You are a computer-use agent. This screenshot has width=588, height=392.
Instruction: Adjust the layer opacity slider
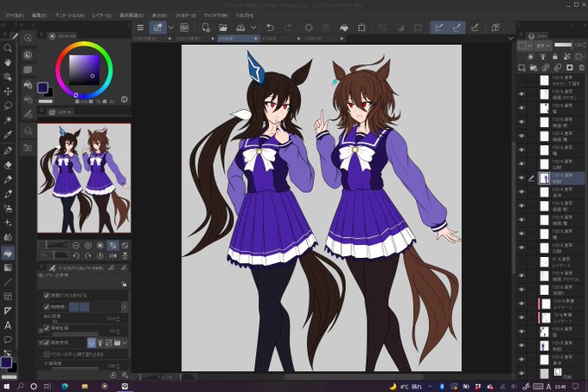563,45
